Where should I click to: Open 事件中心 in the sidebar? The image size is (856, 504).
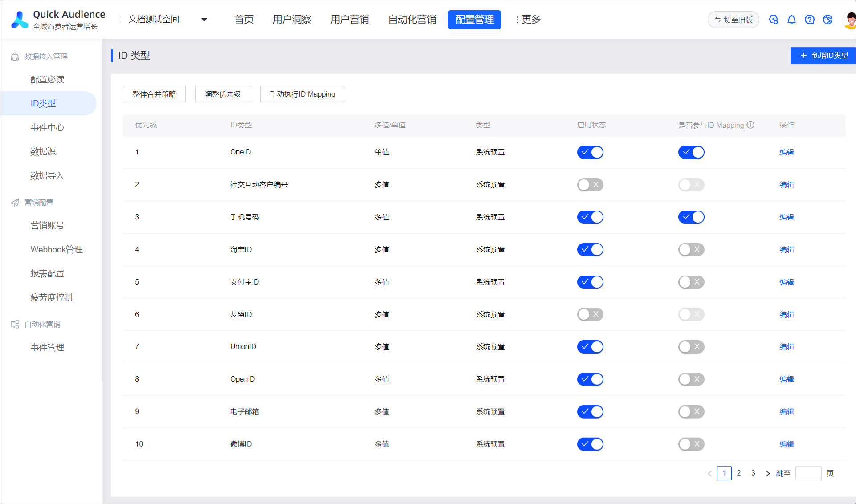(x=47, y=127)
